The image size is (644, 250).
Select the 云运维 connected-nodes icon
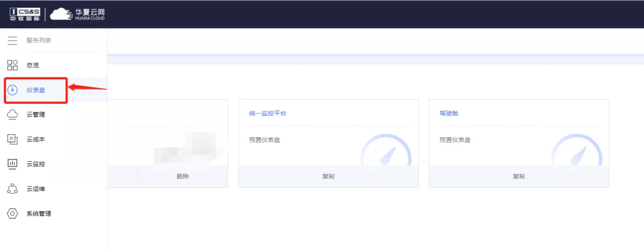tap(12, 189)
